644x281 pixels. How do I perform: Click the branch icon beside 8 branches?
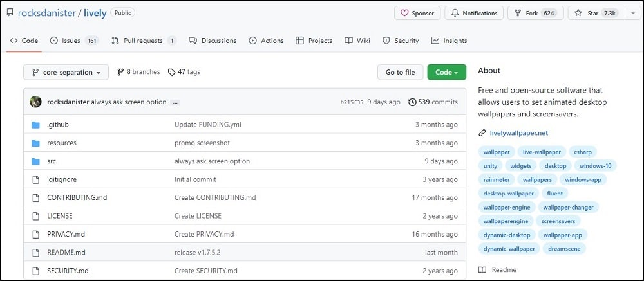pos(120,72)
